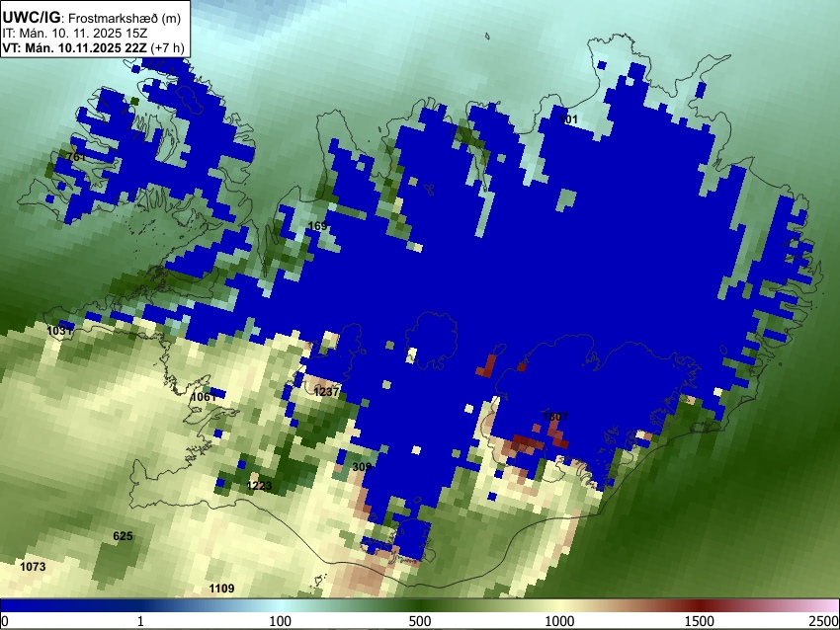Click the 'VT: Mán. 10.11.2025 22Z (+7 h)' line
Image resolution: width=840 pixels, height=630 pixels.
coord(93,48)
